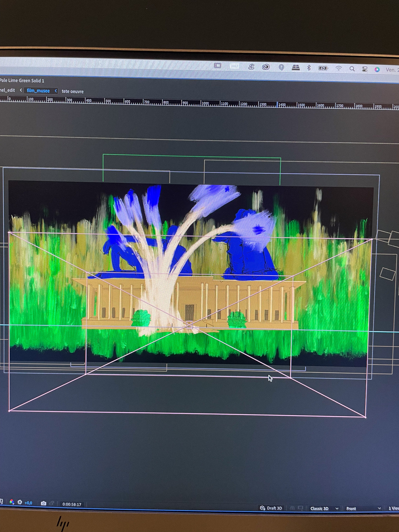Click the stacked-bars menu bar icon
This screenshot has height=532, width=399.
coord(296,68)
